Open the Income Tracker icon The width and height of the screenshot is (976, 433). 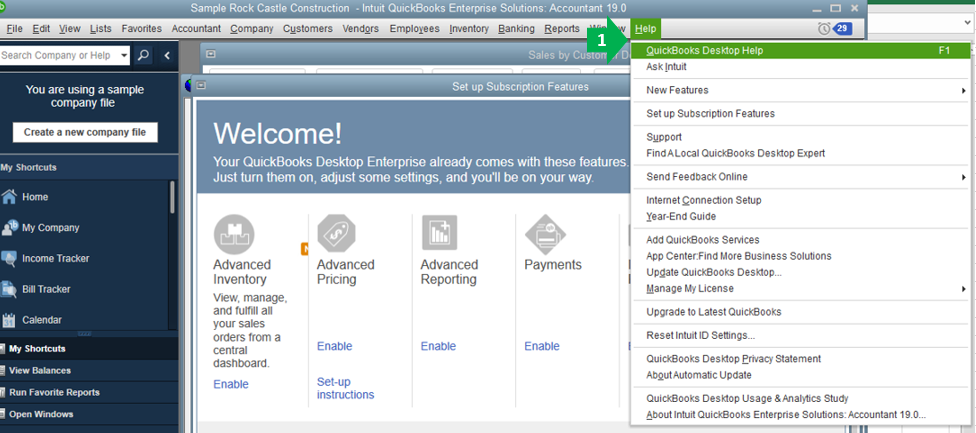(x=9, y=258)
